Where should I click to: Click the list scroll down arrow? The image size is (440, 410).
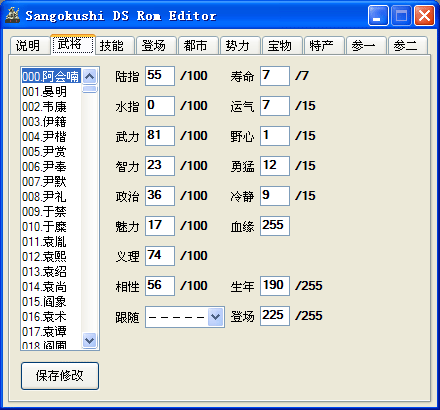pos(89,340)
